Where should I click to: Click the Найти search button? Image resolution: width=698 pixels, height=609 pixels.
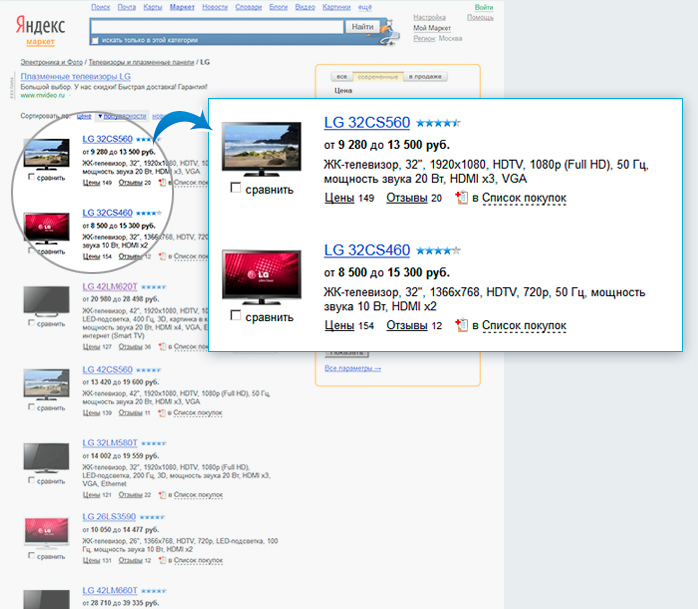[362, 27]
